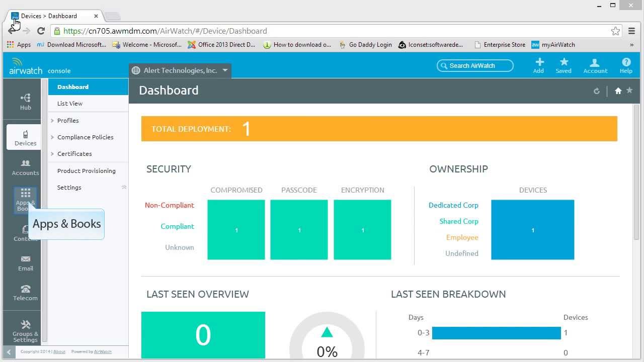The height and width of the screenshot is (362, 644).
Task: Click the About link in footer
Action: point(59,352)
